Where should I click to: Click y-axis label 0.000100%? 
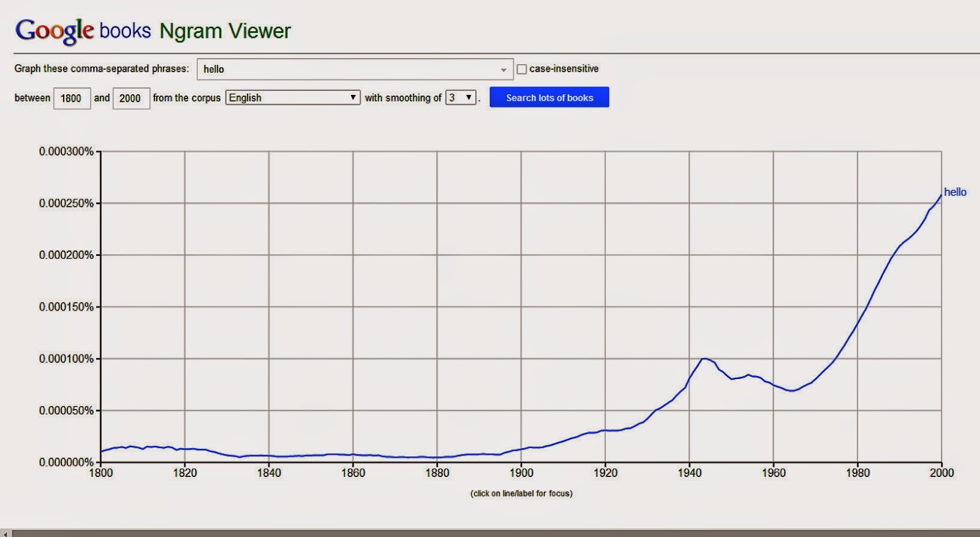tap(66, 359)
